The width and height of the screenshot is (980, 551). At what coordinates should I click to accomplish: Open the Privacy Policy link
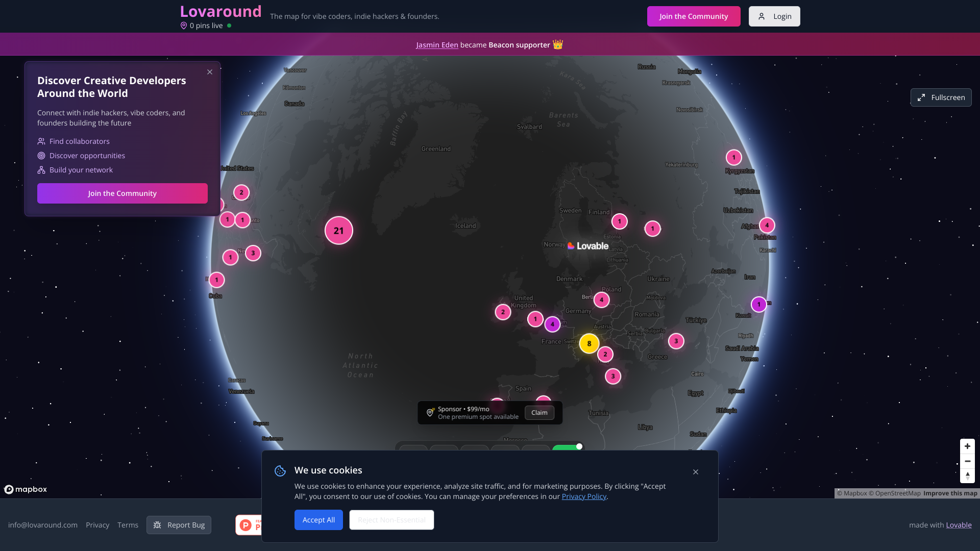point(584,496)
